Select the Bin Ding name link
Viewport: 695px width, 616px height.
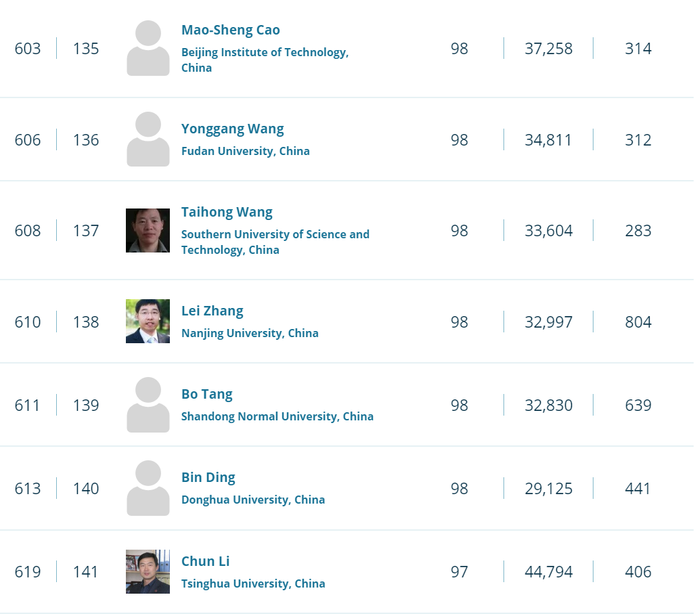[x=208, y=478]
